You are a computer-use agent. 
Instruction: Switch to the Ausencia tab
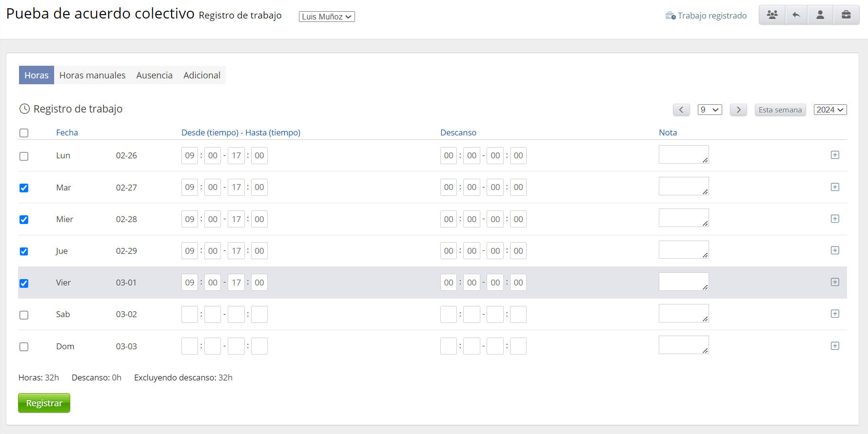point(154,75)
